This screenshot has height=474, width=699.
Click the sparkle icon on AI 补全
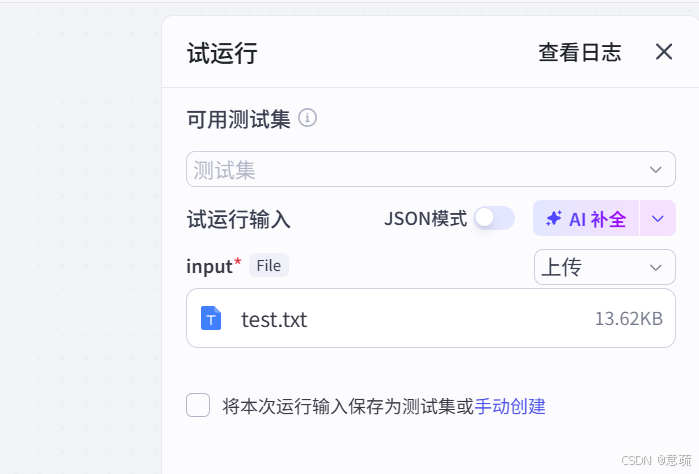[x=554, y=219]
